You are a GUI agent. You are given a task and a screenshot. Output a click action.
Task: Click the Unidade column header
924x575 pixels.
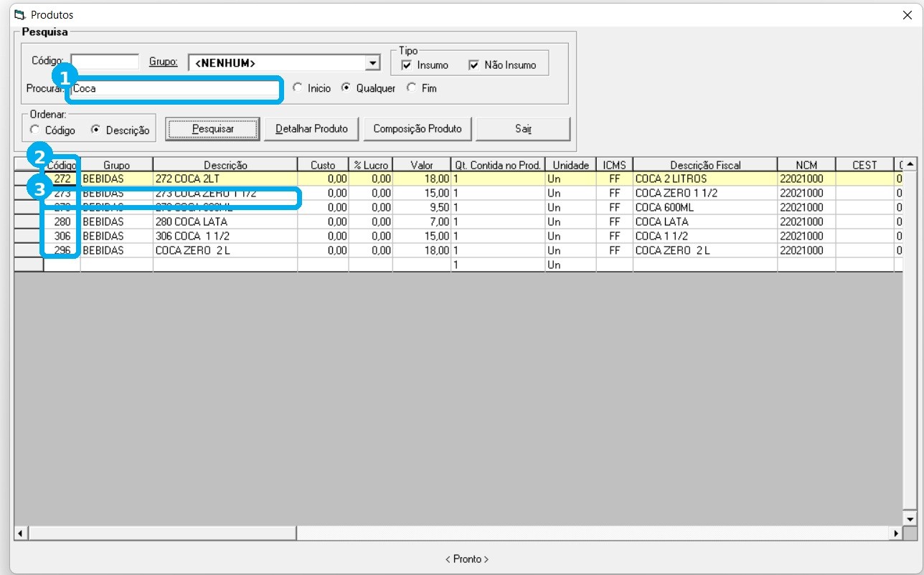570,165
